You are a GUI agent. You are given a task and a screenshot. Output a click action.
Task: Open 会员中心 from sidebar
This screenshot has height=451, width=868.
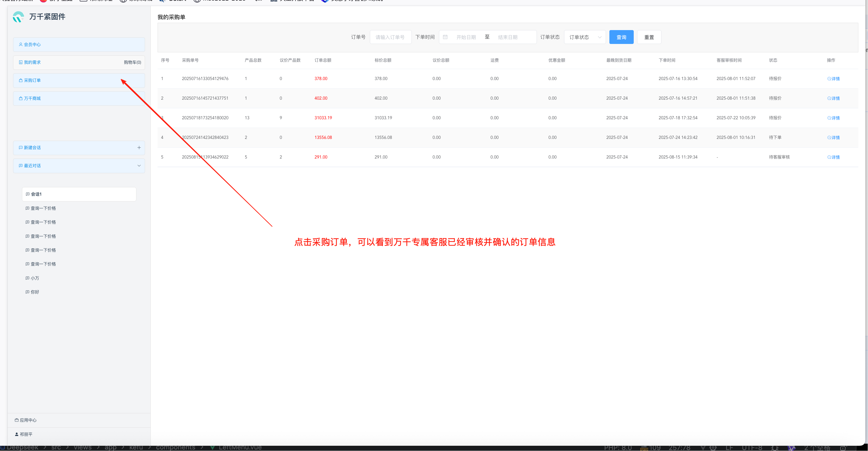(x=32, y=44)
